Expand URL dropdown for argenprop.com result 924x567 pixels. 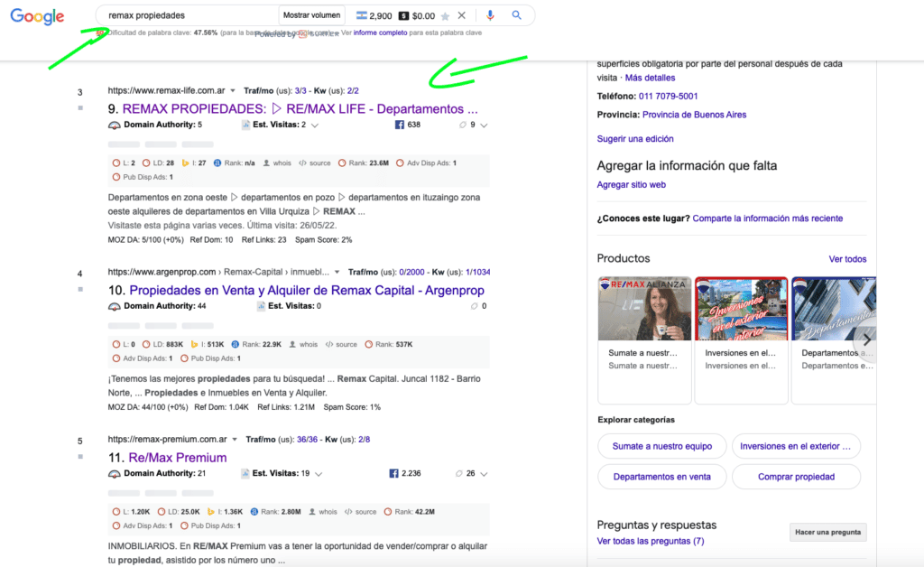[337, 273]
